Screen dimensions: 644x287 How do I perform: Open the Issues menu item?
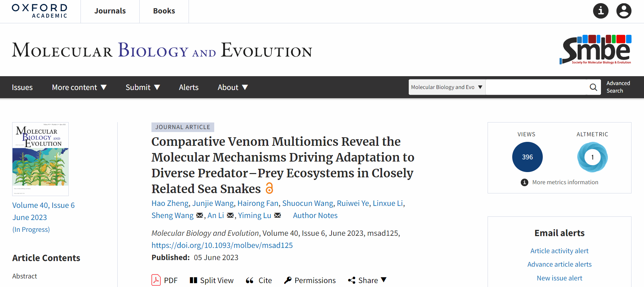coord(22,87)
